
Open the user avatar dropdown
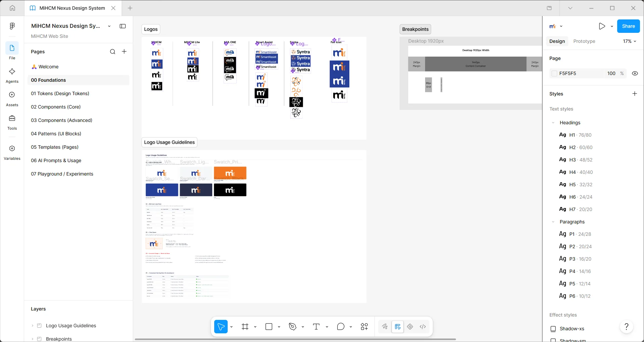(556, 26)
